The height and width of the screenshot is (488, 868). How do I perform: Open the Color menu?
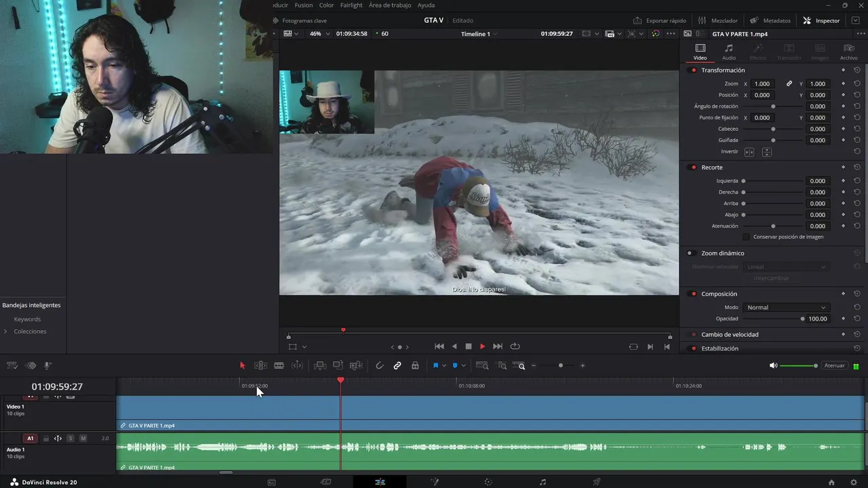(326, 5)
